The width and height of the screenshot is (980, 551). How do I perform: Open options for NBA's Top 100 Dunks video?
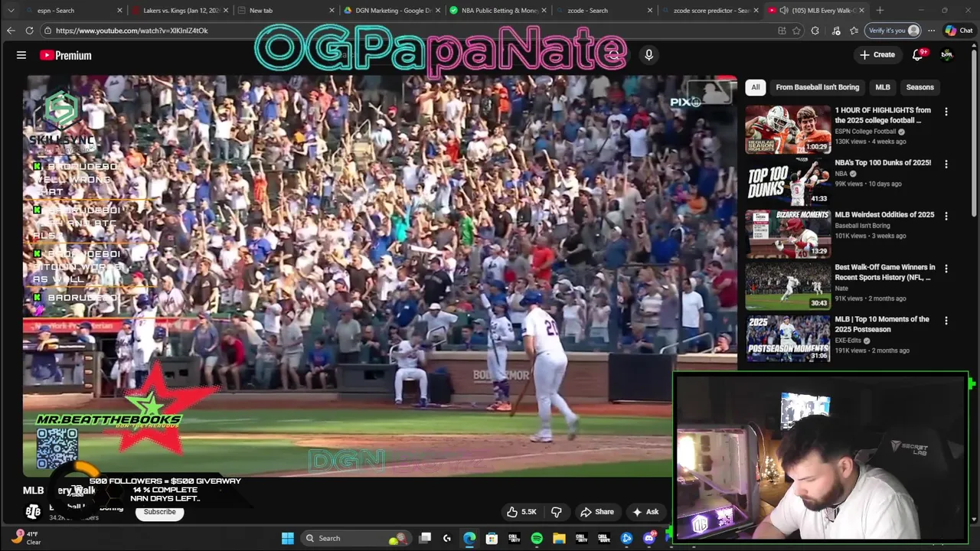pos(946,164)
